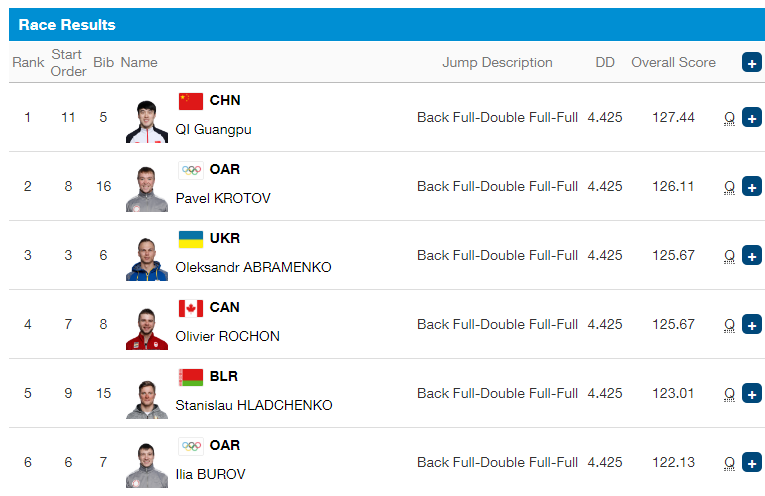Expand Olivier ROCHON's row details
The image size is (765, 496).
tap(751, 324)
